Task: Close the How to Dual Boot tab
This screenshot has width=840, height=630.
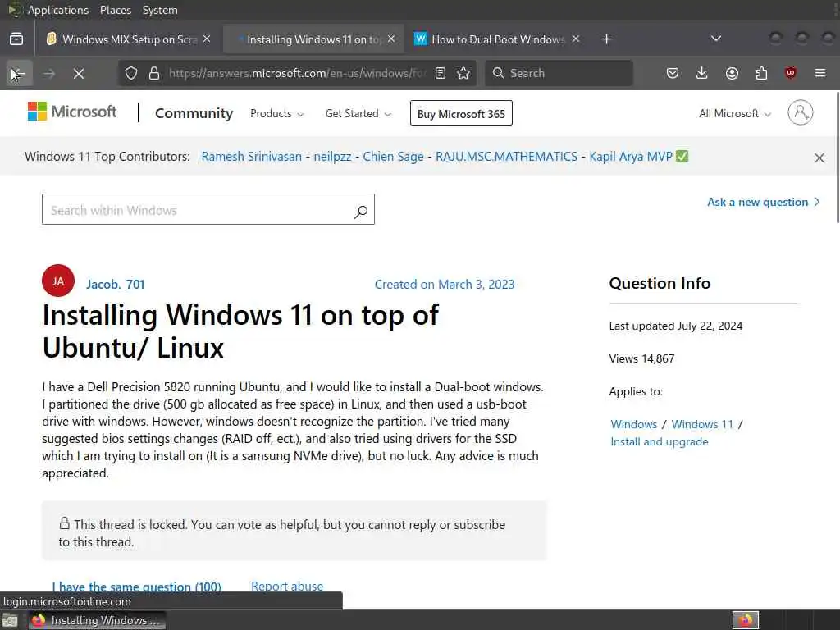Action: 575,39
